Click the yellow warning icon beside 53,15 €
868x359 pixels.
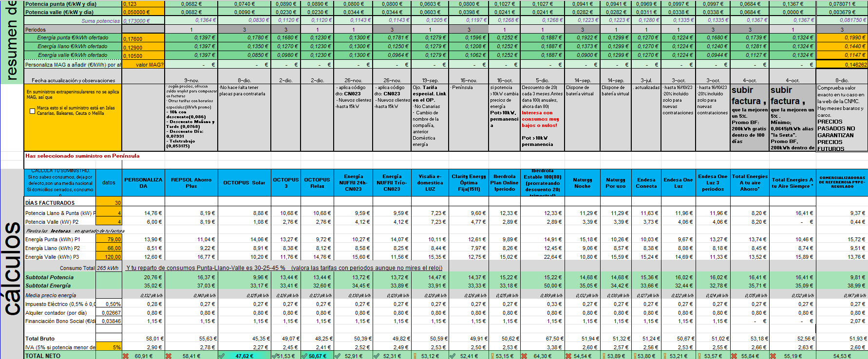pyautogui.click(x=492, y=356)
